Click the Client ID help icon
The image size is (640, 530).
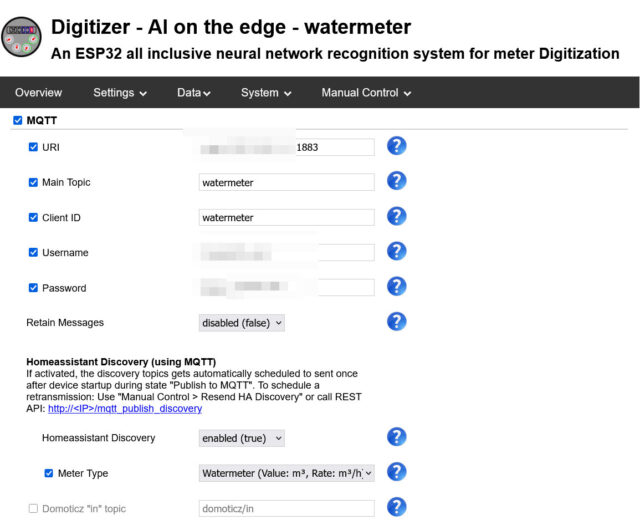[x=396, y=216]
